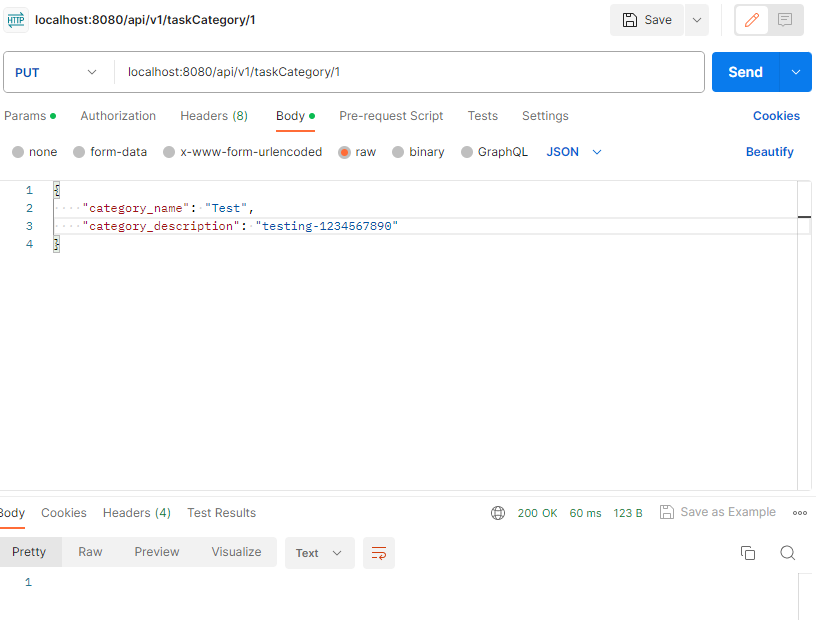
Task: Click the network globe icon
Action: [498, 513]
